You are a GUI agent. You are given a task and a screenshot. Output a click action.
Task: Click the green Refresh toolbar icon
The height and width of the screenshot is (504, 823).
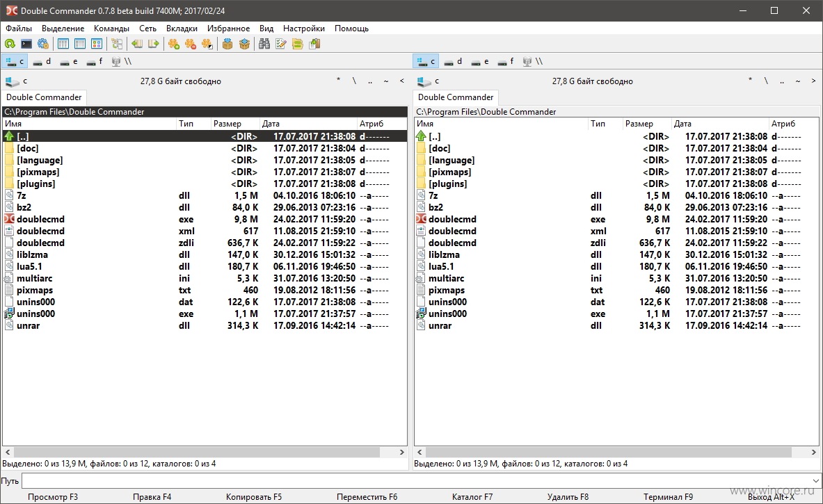coord(10,44)
